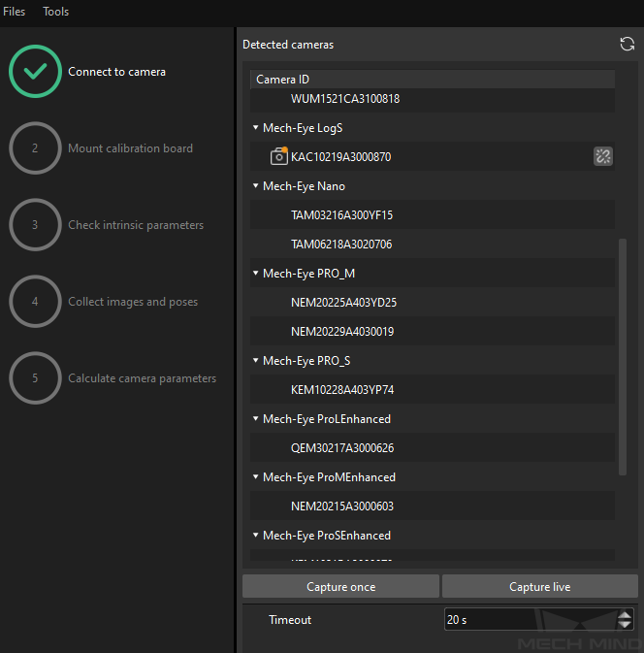644x653 pixels.
Task: Click the camera icon beside KAC10219A3000870
Action: (x=279, y=156)
